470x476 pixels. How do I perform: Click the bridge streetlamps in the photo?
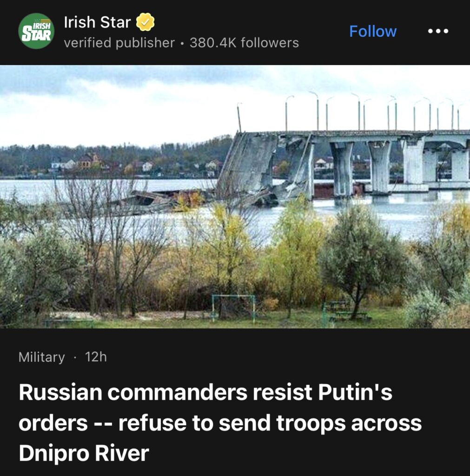tap(373, 112)
